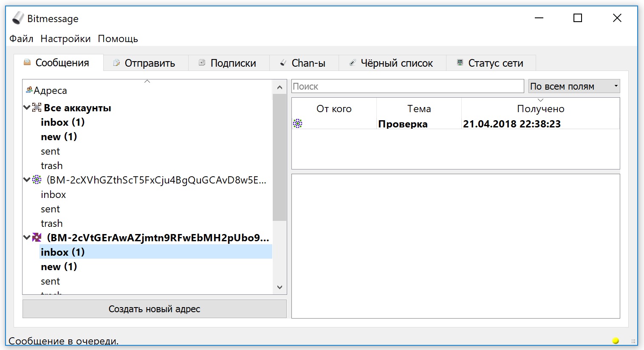
Task: Open the Проверка message subject
Action: pyautogui.click(x=403, y=124)
